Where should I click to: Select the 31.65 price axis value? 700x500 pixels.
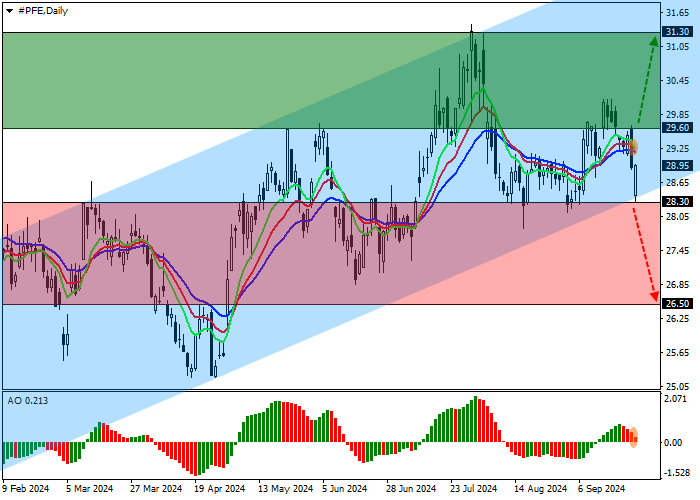click(677, 13)
